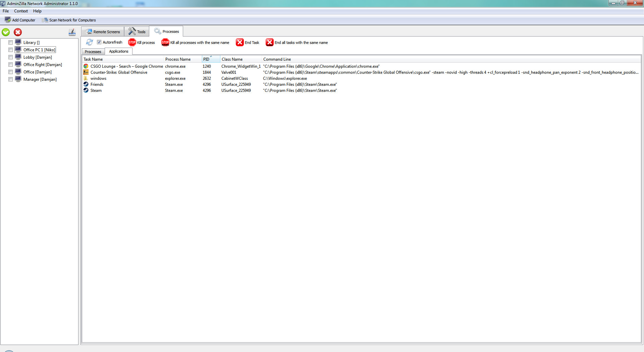Viewport: 644px width, 352px height.
Task: Click the csgo.exe process name cell
Action: tap(172, 72)
